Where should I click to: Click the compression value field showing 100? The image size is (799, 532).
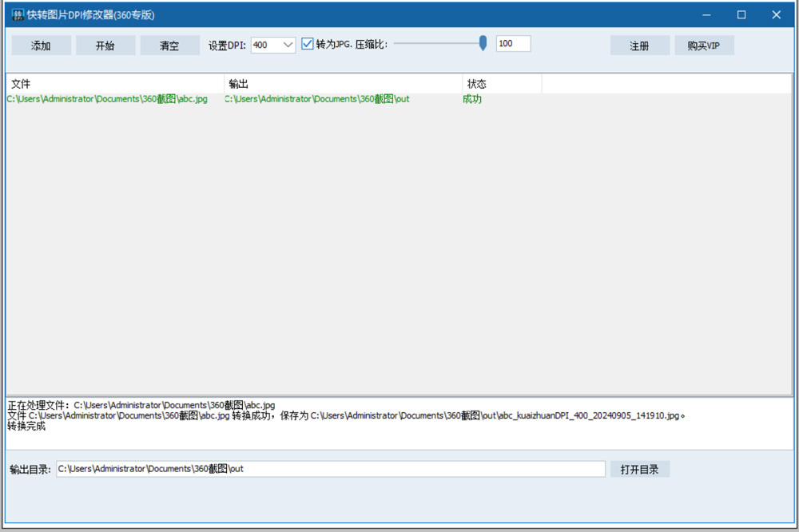(513, 44)
